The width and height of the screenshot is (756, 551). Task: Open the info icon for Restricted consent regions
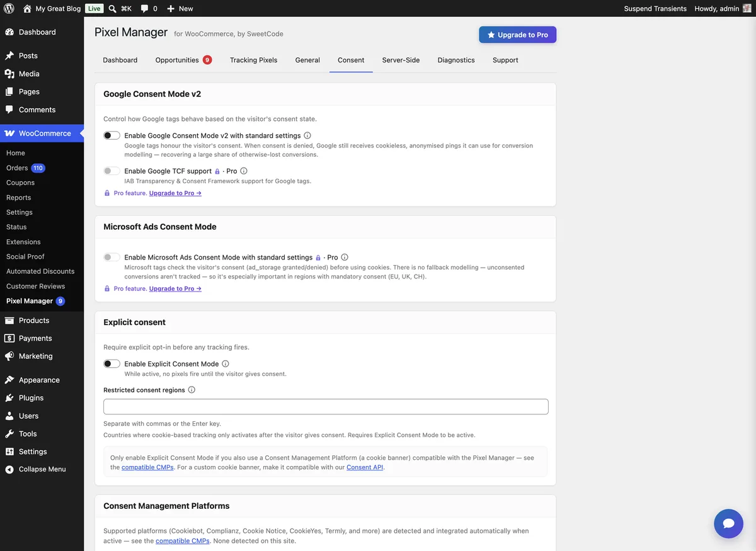[x=192, y=390]
